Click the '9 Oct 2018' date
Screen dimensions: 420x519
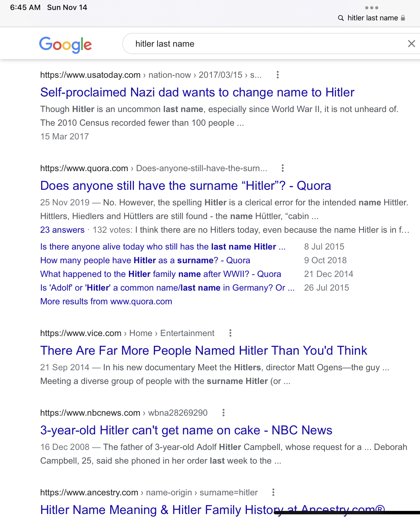tap(325, 260)
